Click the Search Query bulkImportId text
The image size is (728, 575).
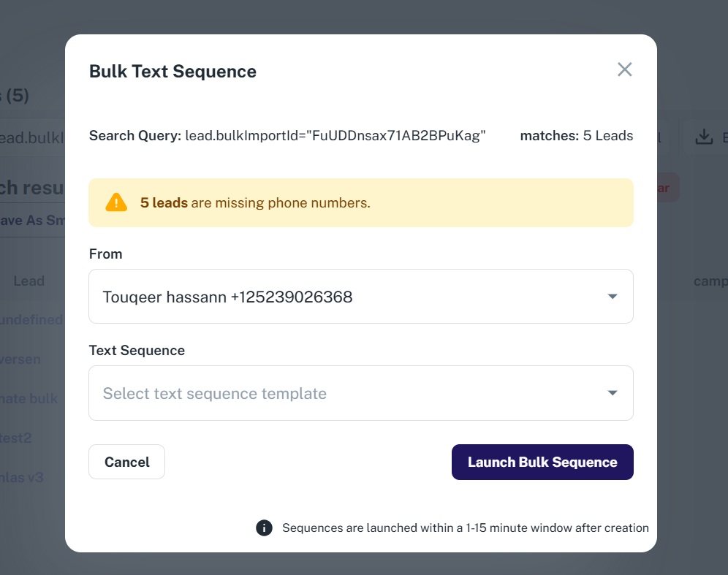click(x=335, y=135)
